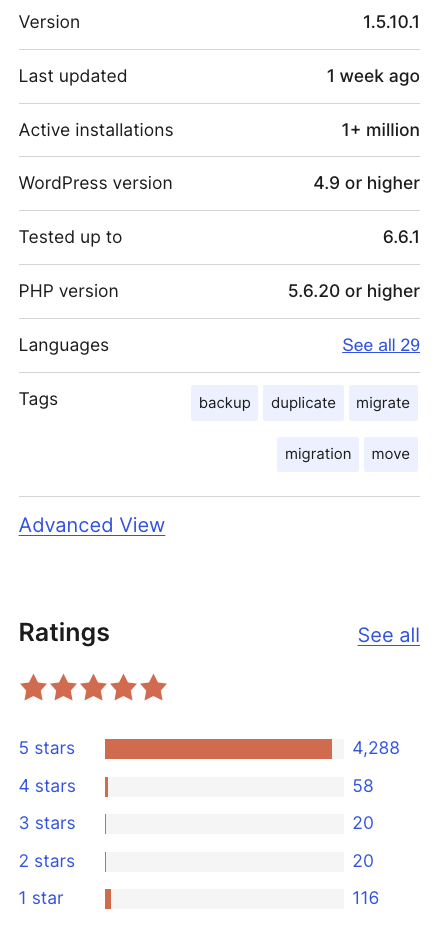Open the See all 29 languages link

[x=381, y=345]
